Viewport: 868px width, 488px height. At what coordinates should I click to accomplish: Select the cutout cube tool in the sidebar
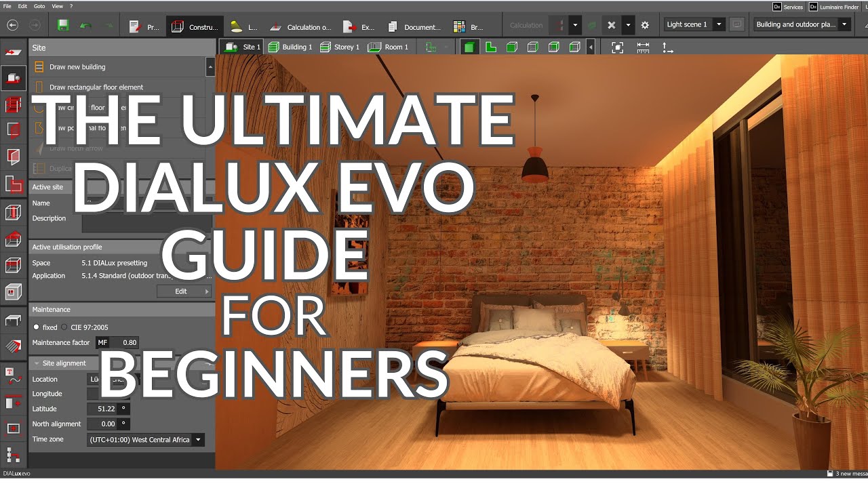(14, 292)
